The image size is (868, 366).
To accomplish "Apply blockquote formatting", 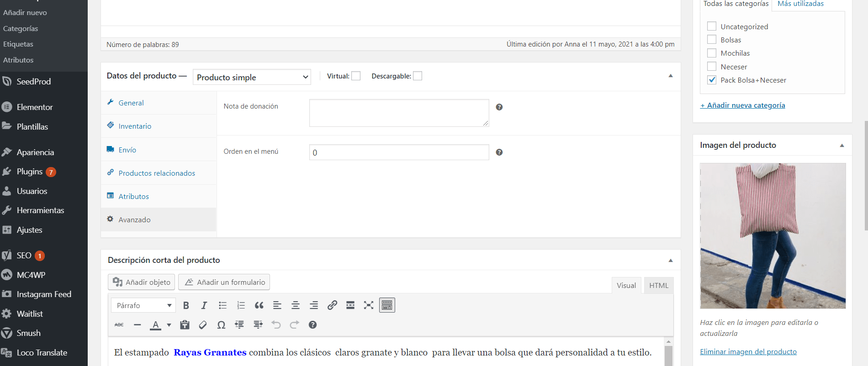I will [259, 305].
